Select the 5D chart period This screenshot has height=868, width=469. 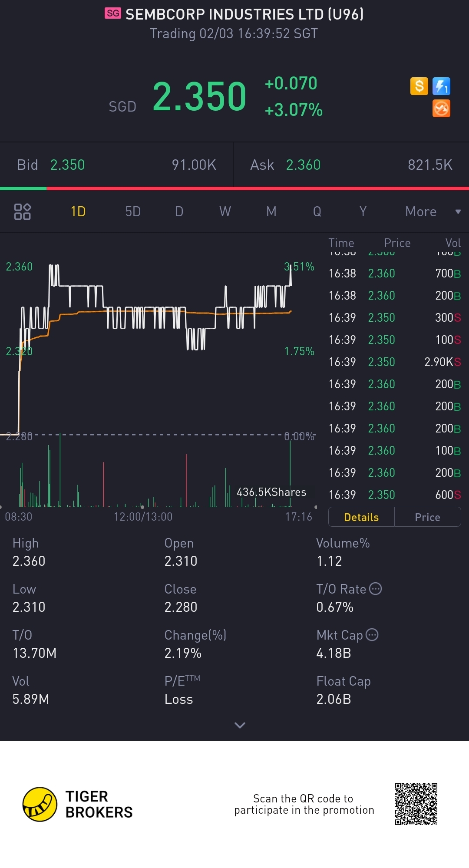(x=133, y=211)
